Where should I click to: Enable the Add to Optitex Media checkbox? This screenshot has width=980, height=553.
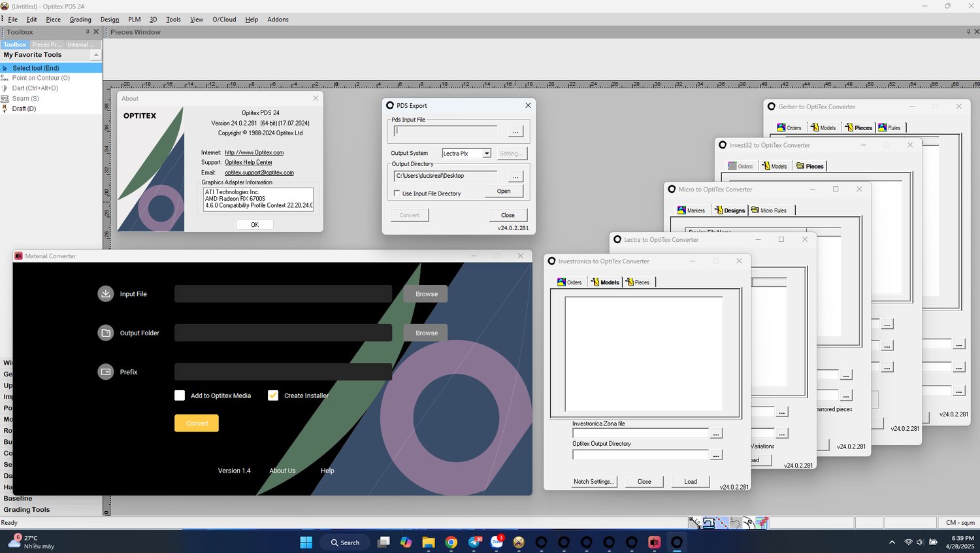click(180, 395)
